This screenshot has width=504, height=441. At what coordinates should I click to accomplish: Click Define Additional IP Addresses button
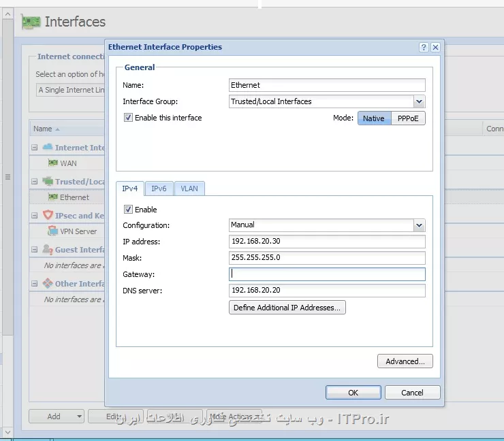pyautogui.click(x=287, y=308)
